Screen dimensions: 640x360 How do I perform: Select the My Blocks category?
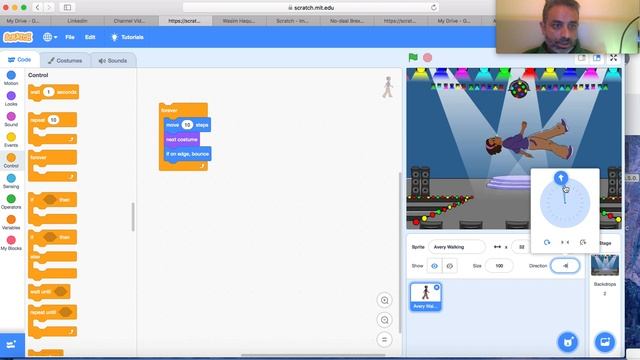tap(11, 243)
